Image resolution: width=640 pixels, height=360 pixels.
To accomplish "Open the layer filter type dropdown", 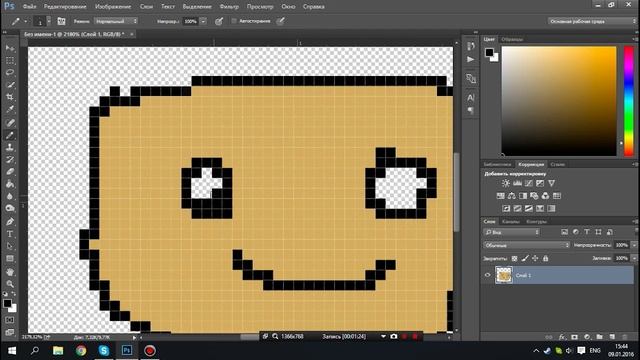I will pyautogui.click(x=512, y=232).
